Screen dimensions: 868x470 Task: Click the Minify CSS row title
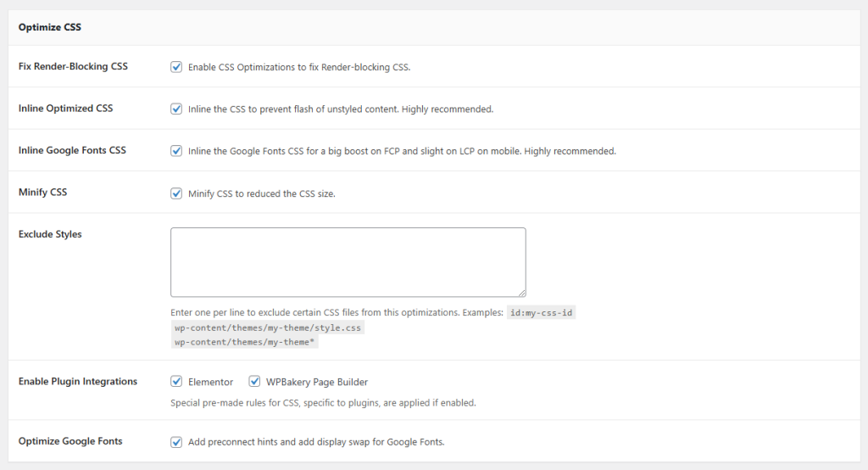[x=42, y=193]
